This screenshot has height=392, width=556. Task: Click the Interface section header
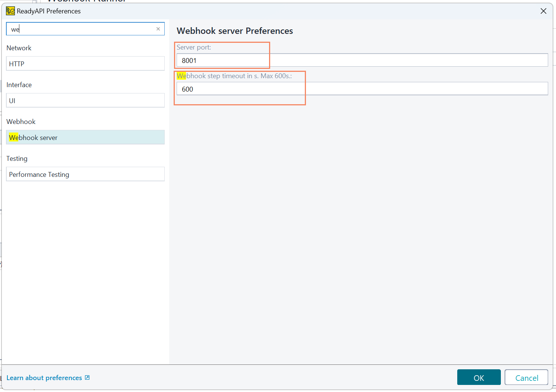tap(19, 85)
